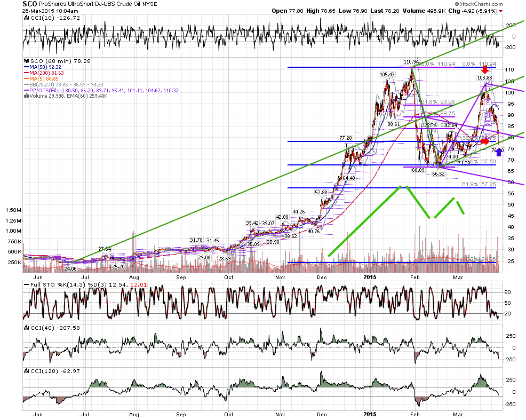Click the red down arrow above 103.88
This screenshot has width=526, height=420.
(485, 70)
